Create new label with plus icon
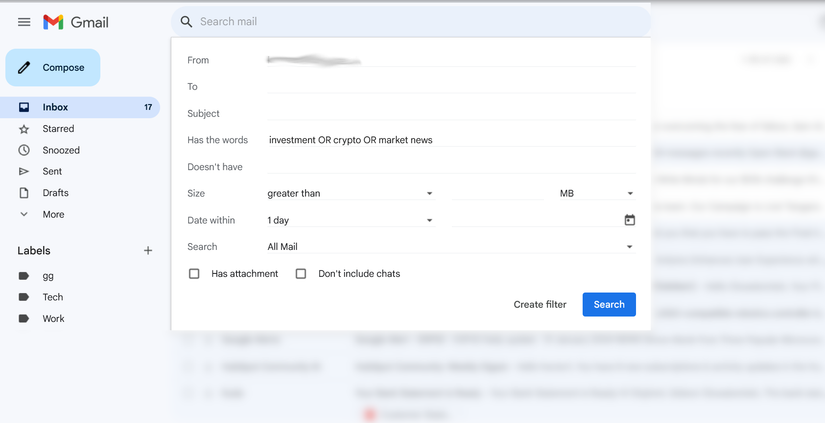825x423 pixels. tap(148, 251)
